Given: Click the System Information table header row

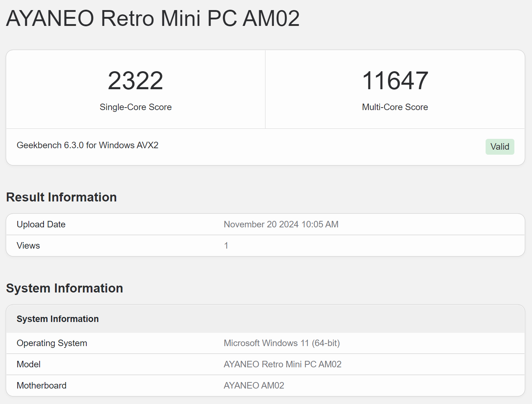Looking at the screenshot, I should click(x=58, y=319).
